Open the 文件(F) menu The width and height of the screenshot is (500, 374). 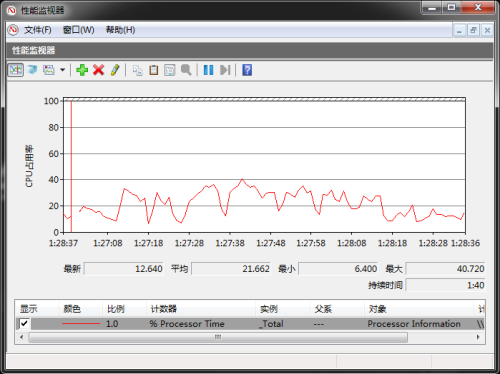tap(38, 30)
